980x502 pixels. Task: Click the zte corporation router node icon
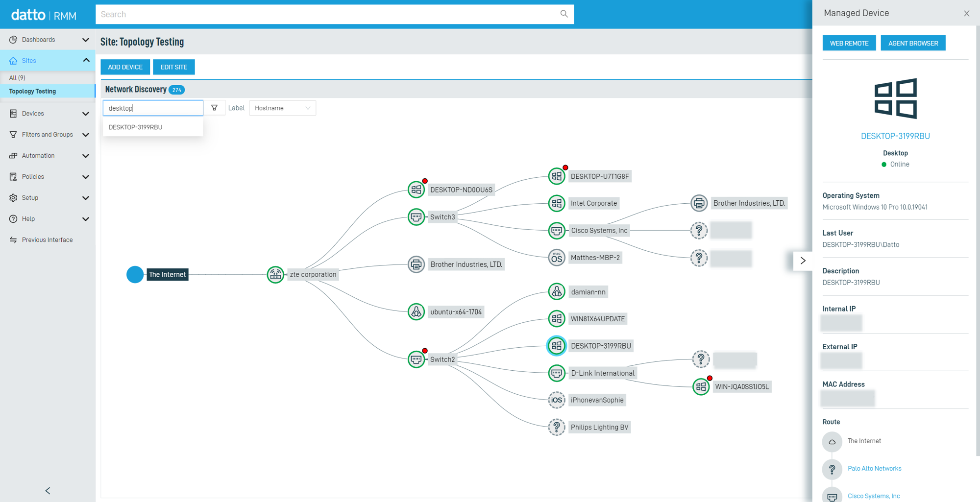pos(275,274)
